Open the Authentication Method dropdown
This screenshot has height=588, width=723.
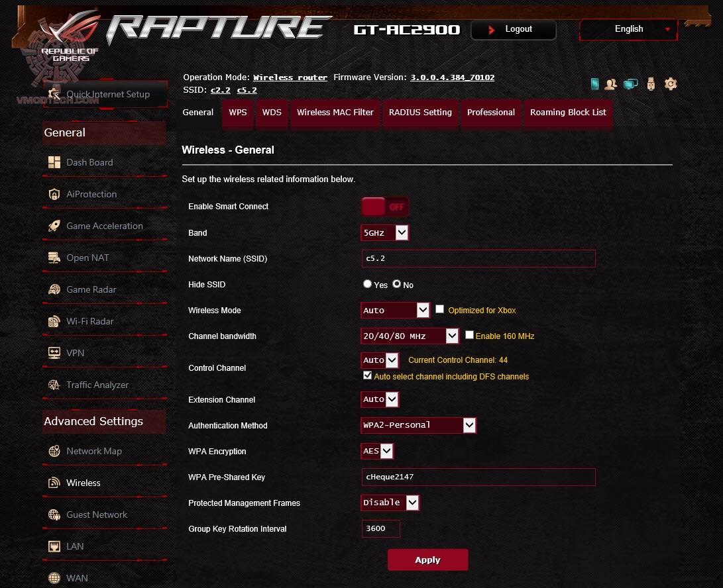419,425
